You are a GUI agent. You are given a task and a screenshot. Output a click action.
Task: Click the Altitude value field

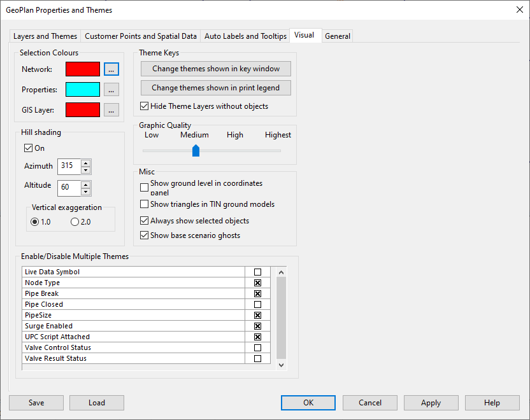click(69, 188)
